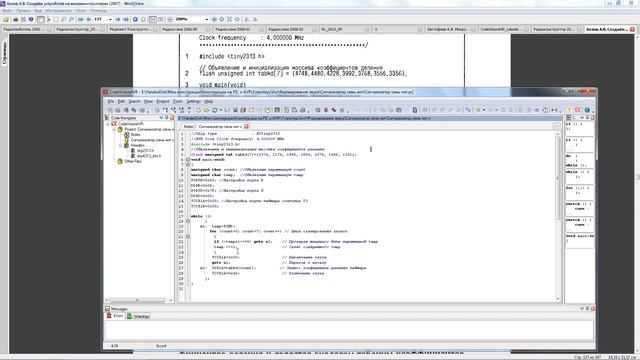Jump to last page in WinDjView
Screen dimensions: 640x360
click(126, 19)
